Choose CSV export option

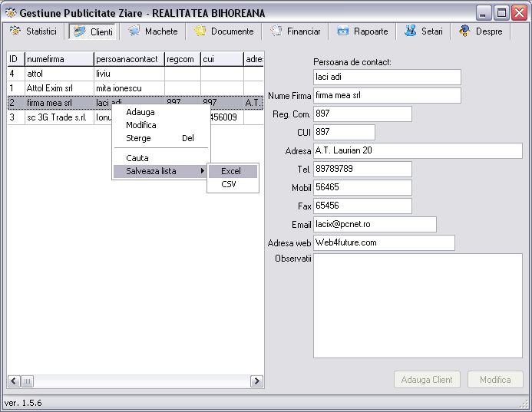229,184
